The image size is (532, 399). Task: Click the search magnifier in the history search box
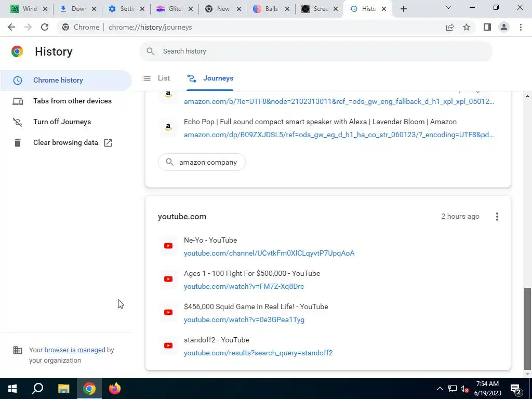(x=150, y=51)
